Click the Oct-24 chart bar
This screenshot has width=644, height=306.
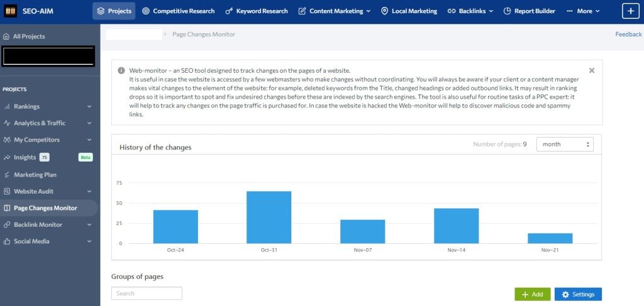(175, 227)
